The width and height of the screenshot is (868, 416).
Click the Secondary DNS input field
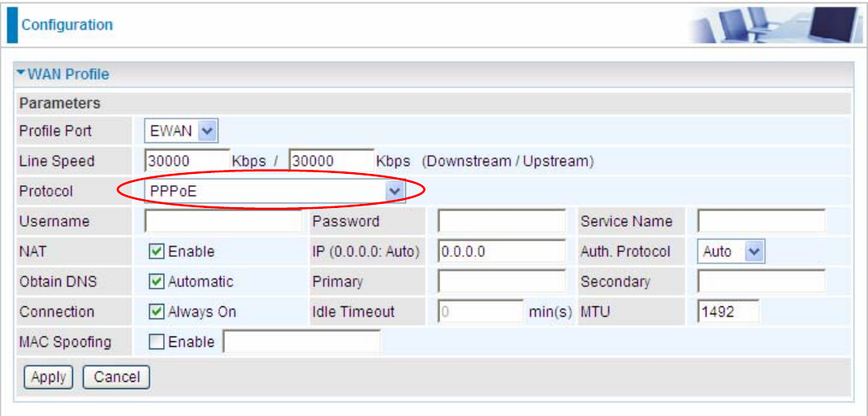(x=761, y=281)
